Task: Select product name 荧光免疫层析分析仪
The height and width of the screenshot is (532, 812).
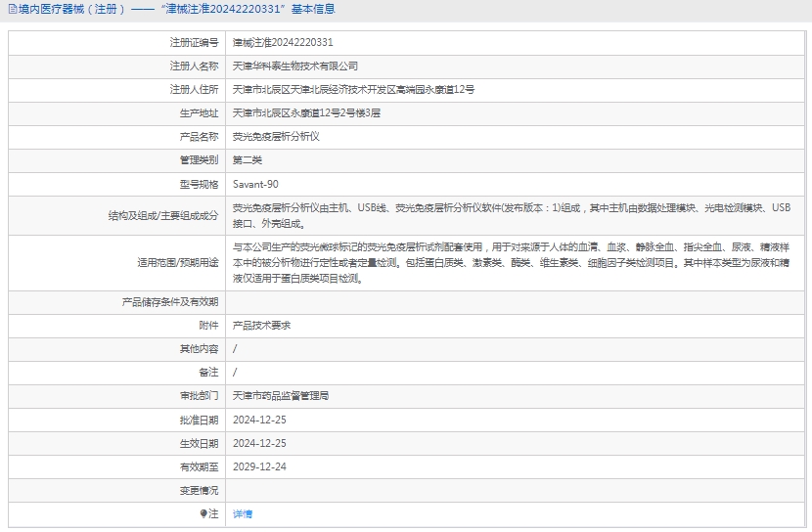Action: 276,136
